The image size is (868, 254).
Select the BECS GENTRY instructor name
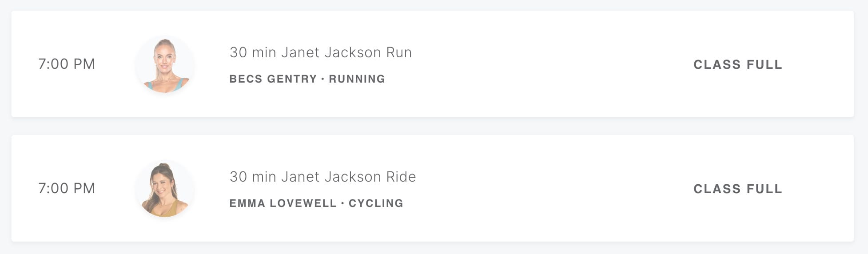pyautogui.click(x=273, y=79)
